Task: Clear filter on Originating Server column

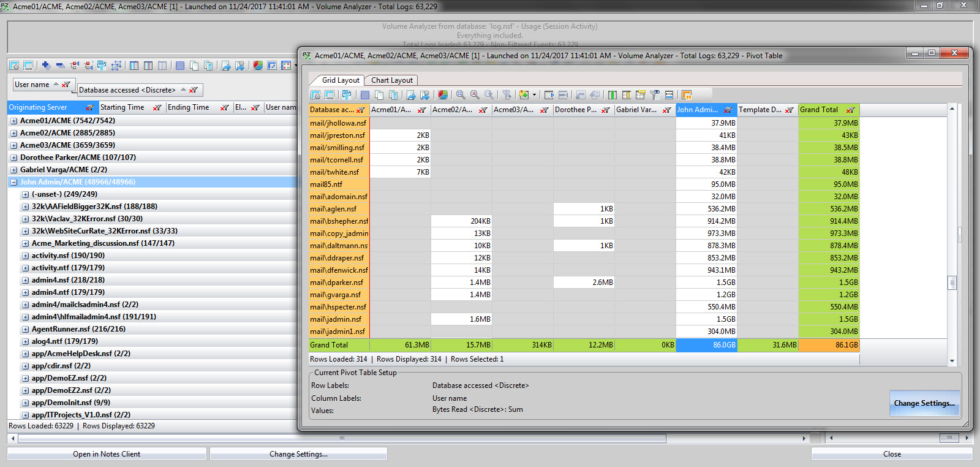Action: click(x=90, y=108)
